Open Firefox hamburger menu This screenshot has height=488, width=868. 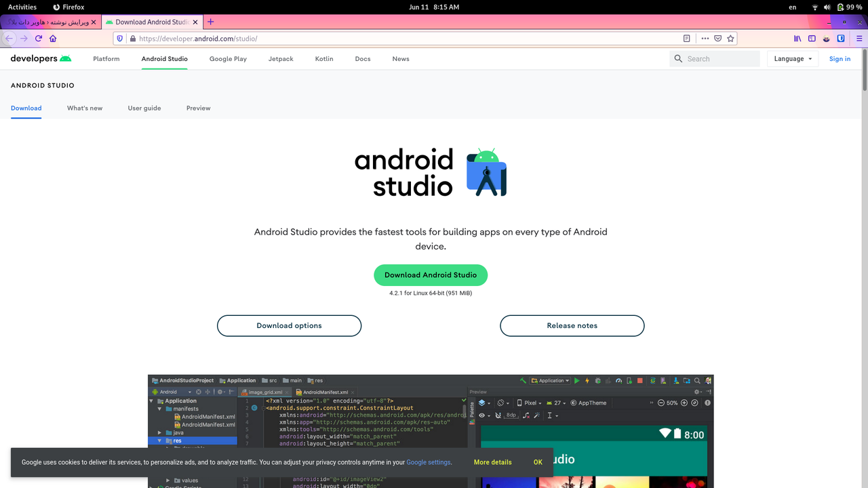coord(859,39)
